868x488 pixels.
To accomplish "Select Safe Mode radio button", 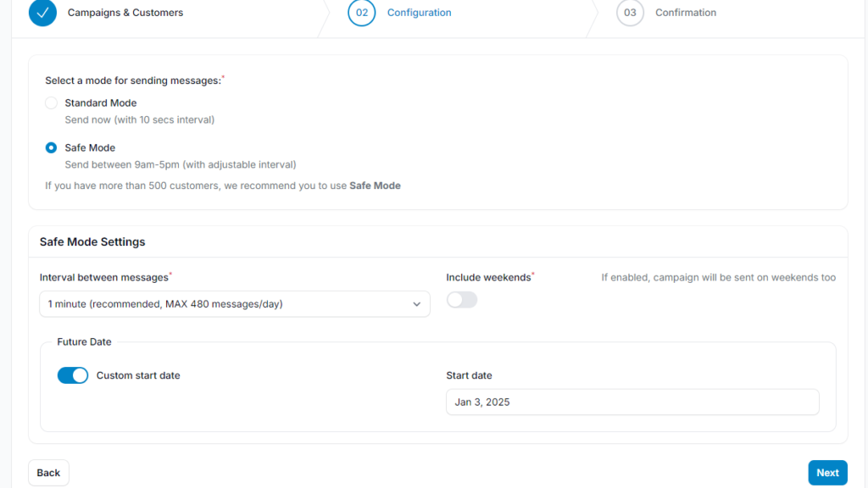I will [x=51, y=147].
